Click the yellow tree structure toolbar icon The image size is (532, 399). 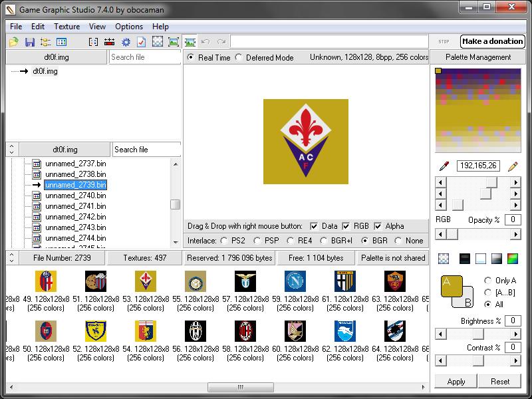[x=45, y=42]
